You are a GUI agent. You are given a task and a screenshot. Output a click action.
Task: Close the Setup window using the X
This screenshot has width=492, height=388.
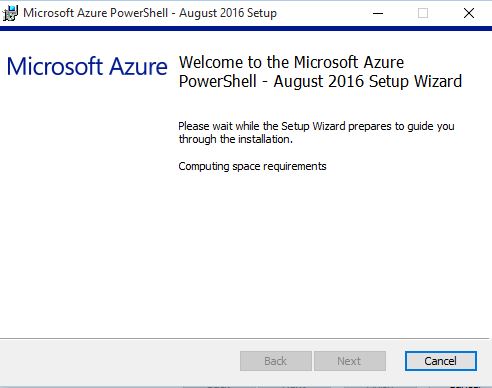pyautogui.click(x=469, y=13)
